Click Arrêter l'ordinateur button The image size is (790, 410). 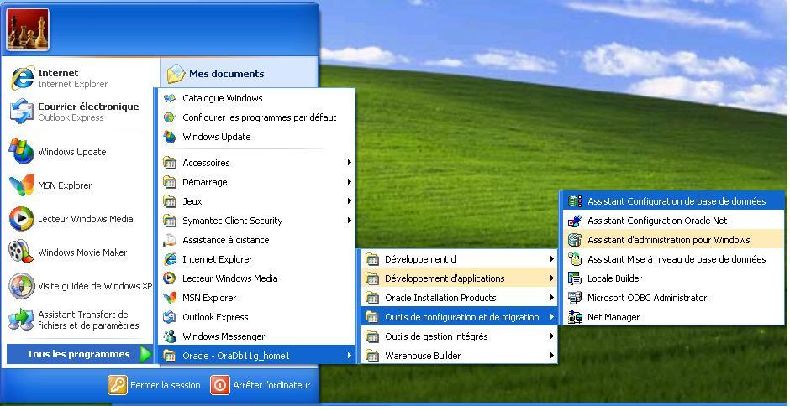260,385
